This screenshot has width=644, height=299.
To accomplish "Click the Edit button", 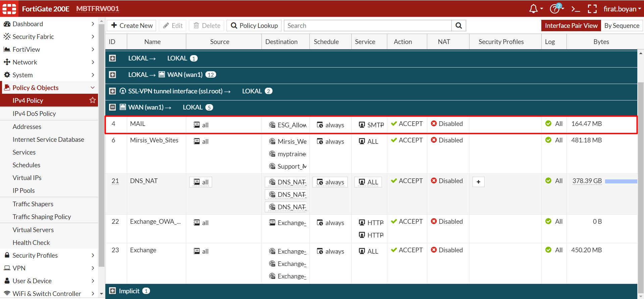I will pyautogui.click(x=172, y=26).
